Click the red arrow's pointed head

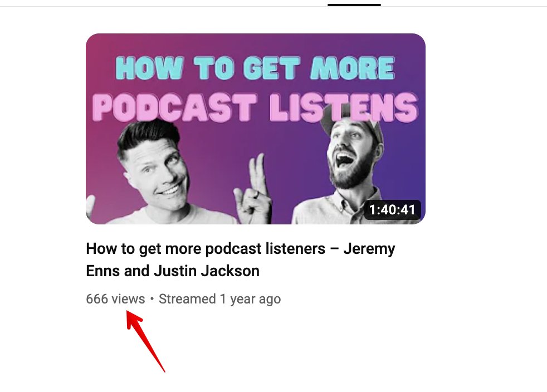[133, 319]
